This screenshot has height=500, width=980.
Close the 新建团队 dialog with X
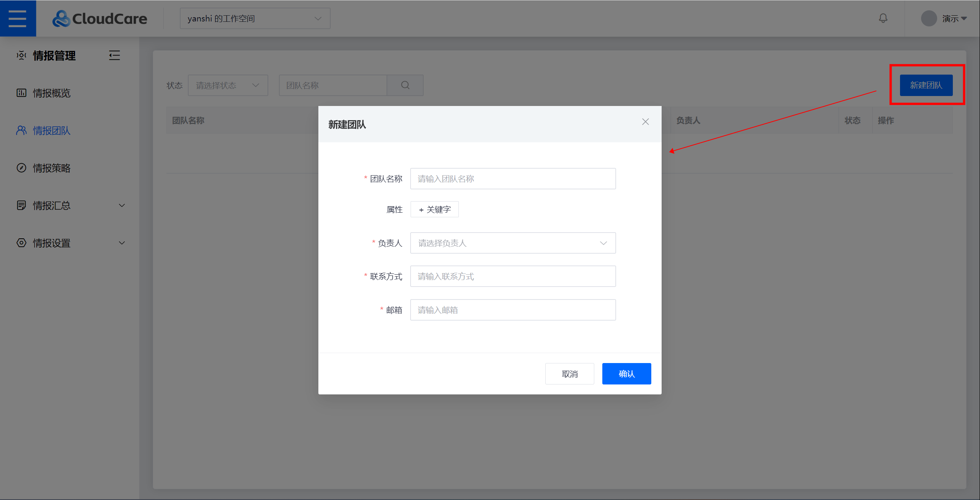646,122
